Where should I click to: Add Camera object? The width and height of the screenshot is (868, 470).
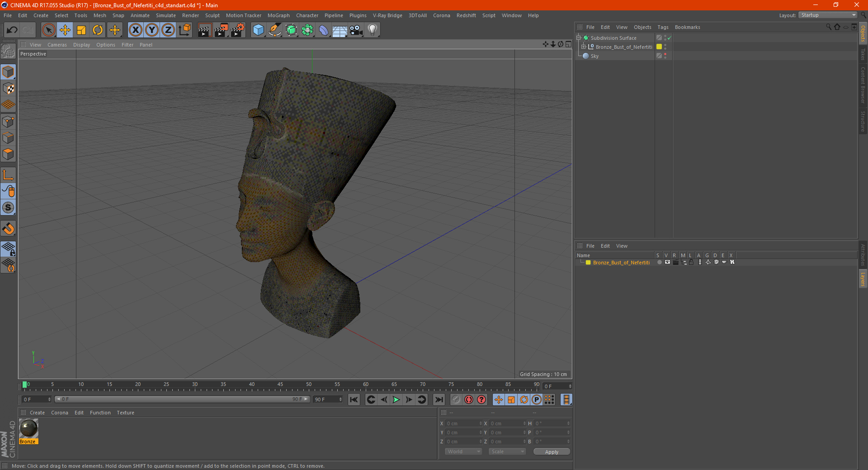tap(356, 30)
